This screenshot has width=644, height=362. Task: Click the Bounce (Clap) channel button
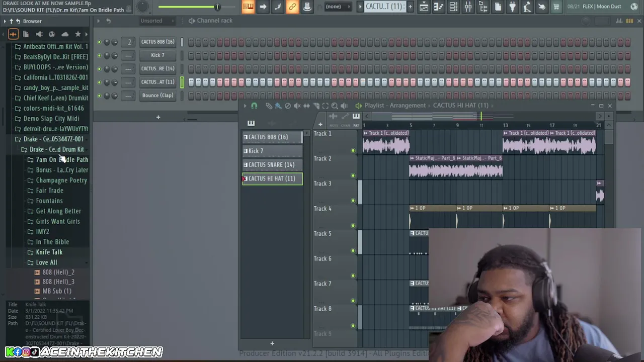(157, 95)
